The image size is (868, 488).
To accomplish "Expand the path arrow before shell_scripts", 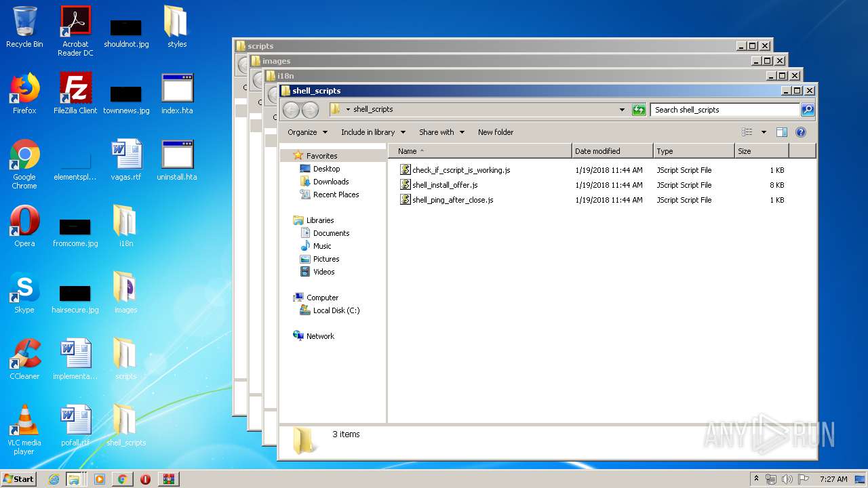I will (348, 110).
